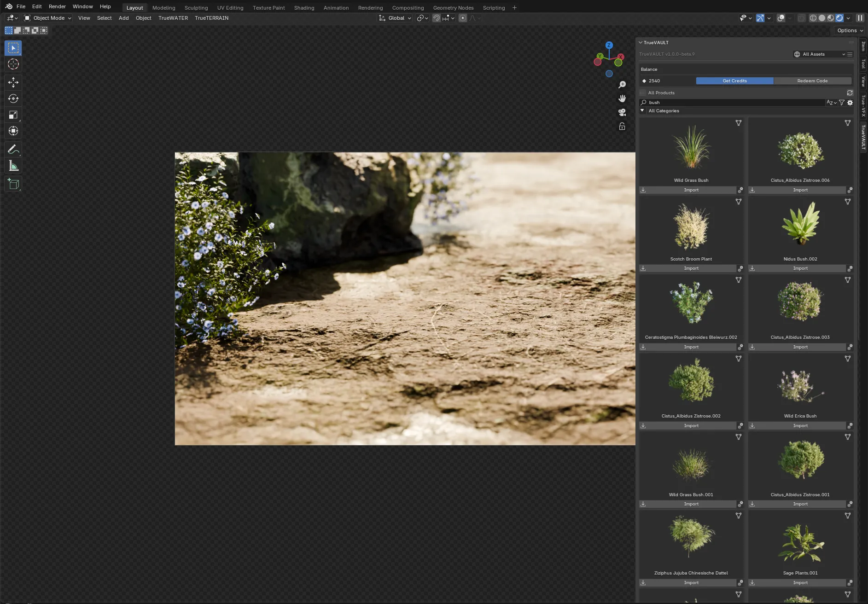
Task: Select the Rotate tool
Action: point(13,99)
